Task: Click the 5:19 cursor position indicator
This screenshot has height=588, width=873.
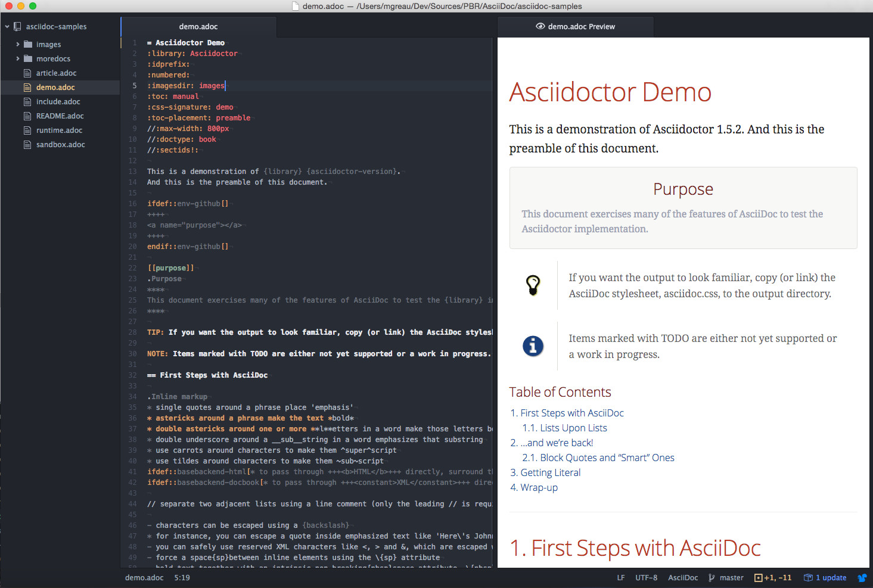Action: click(x=182, y=577)
